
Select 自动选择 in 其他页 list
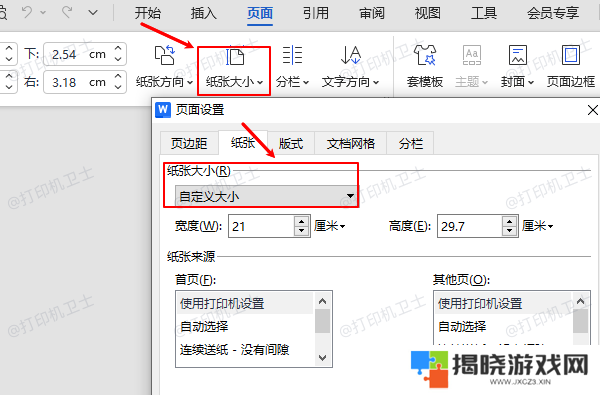pos(503,326)
